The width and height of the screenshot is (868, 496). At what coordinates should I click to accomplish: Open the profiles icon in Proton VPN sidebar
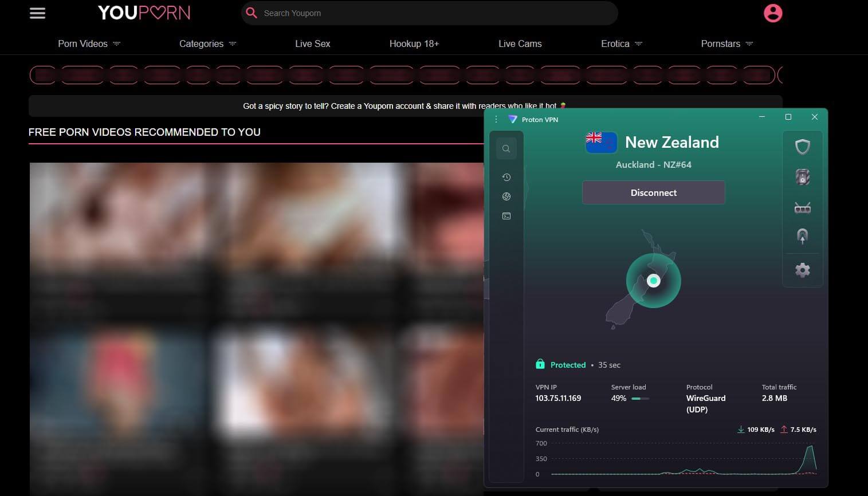tap(506, 216)
